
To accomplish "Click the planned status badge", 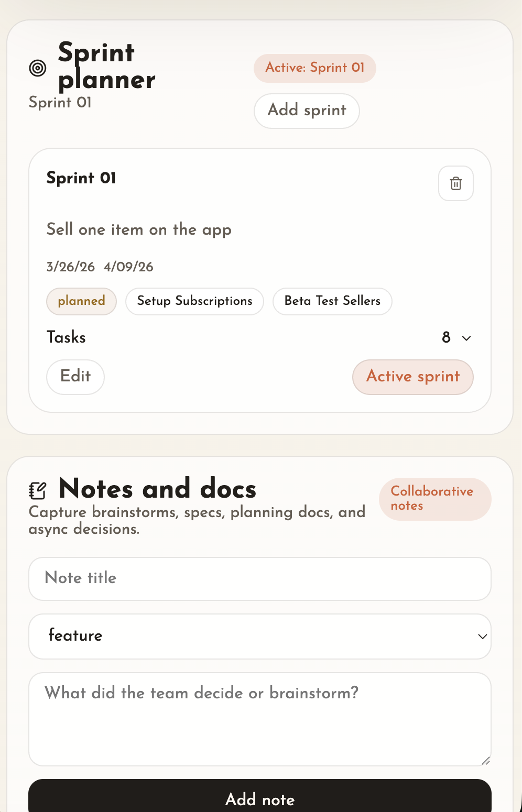I will click(x=81, y=301).
